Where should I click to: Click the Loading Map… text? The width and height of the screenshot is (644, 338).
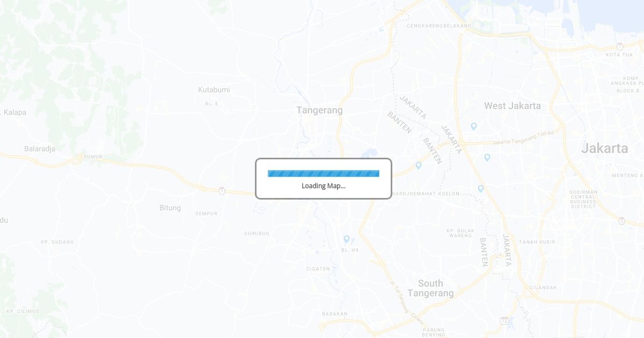(324, 186)
